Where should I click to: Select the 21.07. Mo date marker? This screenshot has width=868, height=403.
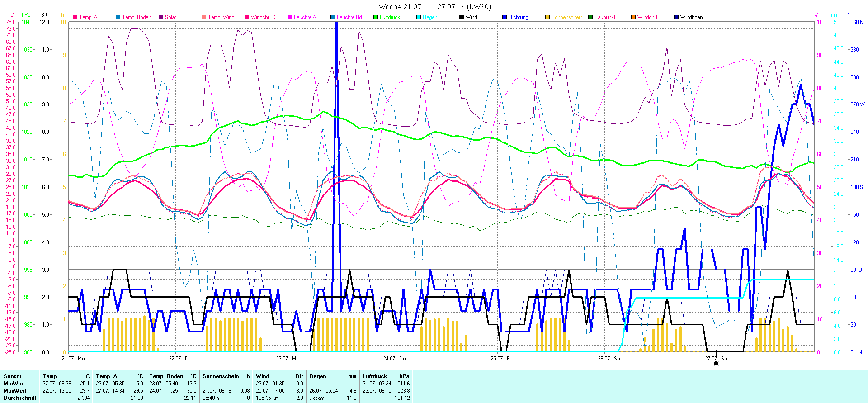(x=73, y=359)
